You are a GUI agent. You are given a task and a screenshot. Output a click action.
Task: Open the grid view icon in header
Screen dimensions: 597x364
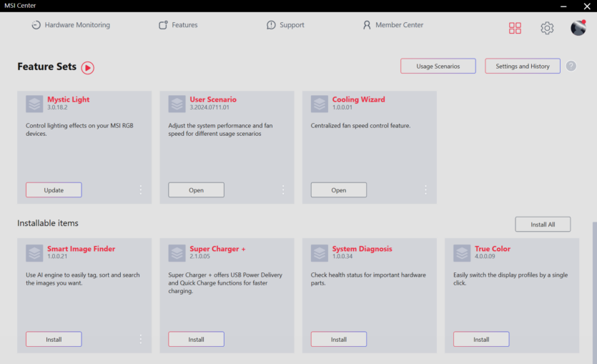pyautogui.click(x=515, y=28)
